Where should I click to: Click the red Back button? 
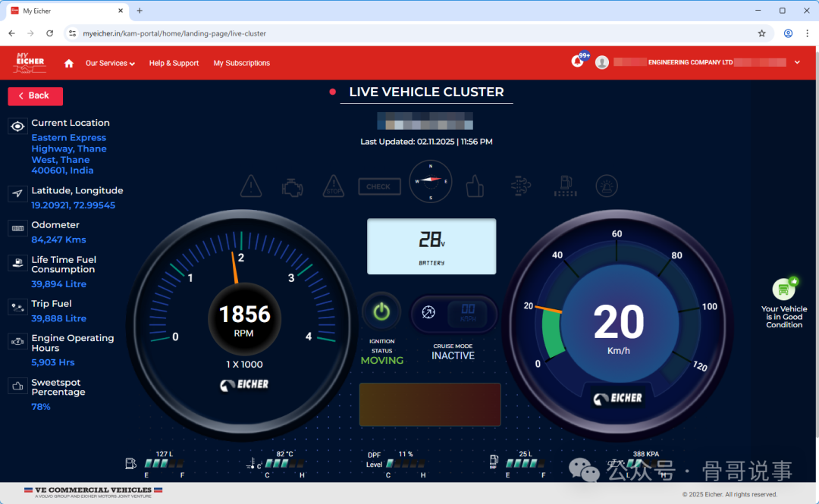pos(35,96)
